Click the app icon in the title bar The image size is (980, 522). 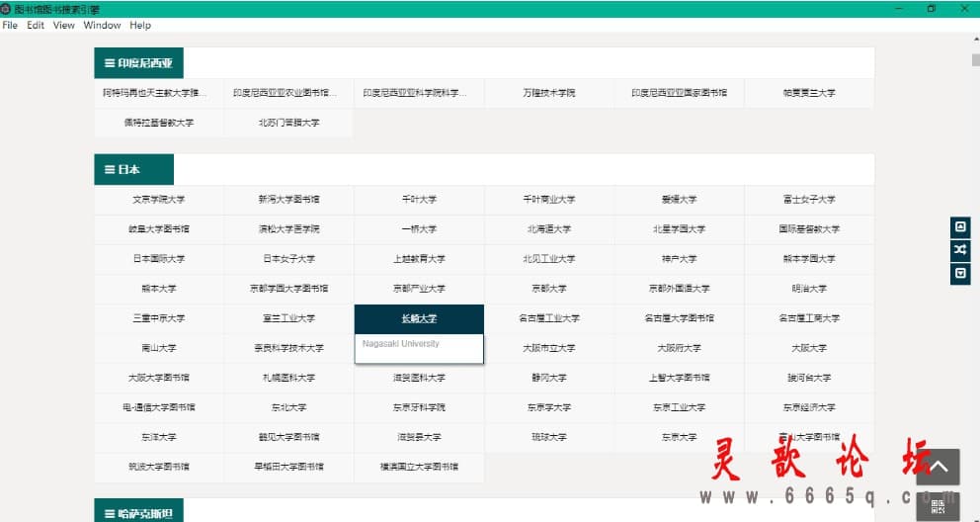pos(6,9)
